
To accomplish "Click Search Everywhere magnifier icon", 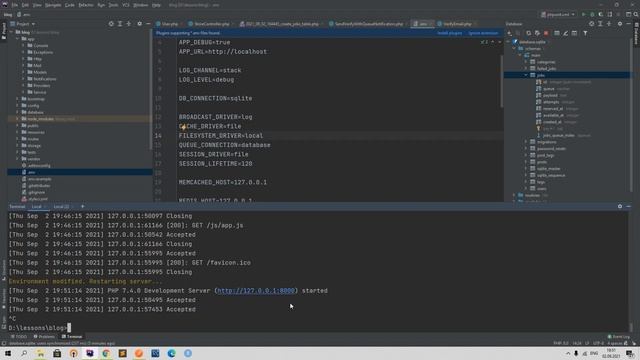I will tap(636, 14).
